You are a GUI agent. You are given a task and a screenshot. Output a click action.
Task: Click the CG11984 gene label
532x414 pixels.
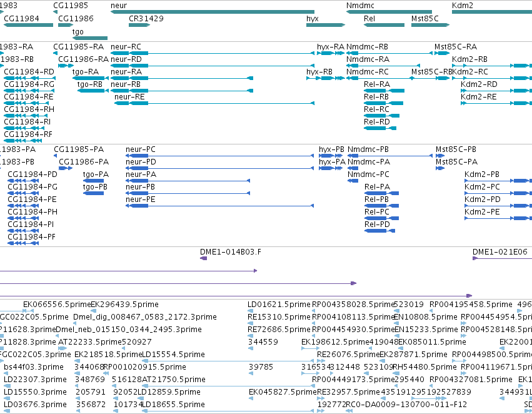(x=21, y=18)
